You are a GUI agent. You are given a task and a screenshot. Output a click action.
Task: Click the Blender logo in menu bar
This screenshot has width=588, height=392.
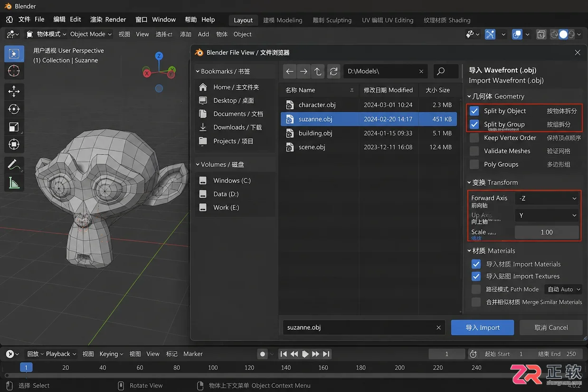9,19
